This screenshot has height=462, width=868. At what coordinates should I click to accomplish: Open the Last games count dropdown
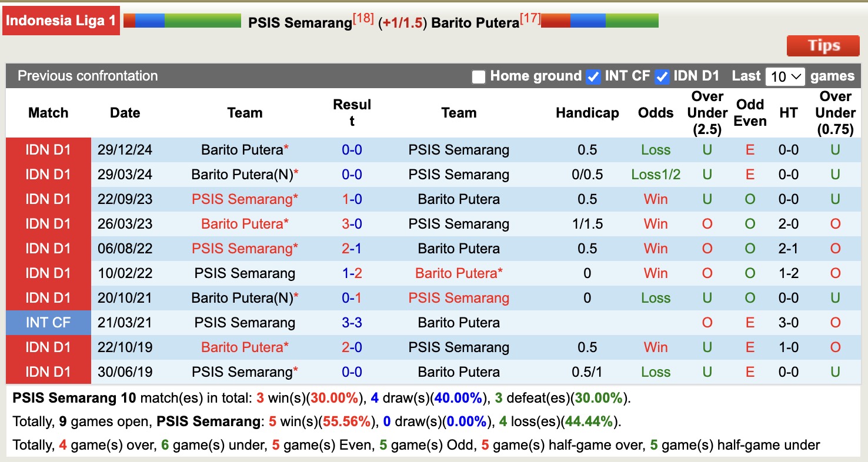point(785,76)
